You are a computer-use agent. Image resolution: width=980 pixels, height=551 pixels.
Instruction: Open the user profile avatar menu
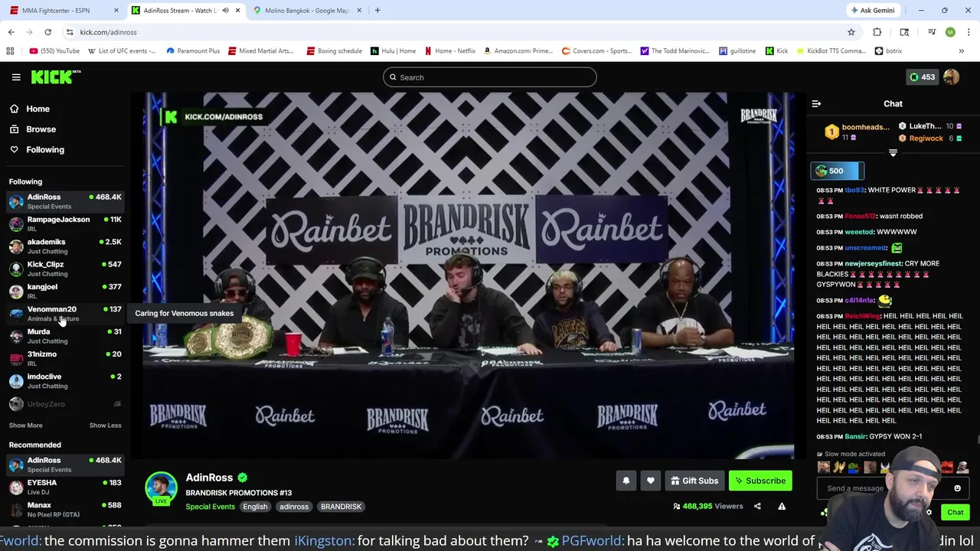coord(951,77)
